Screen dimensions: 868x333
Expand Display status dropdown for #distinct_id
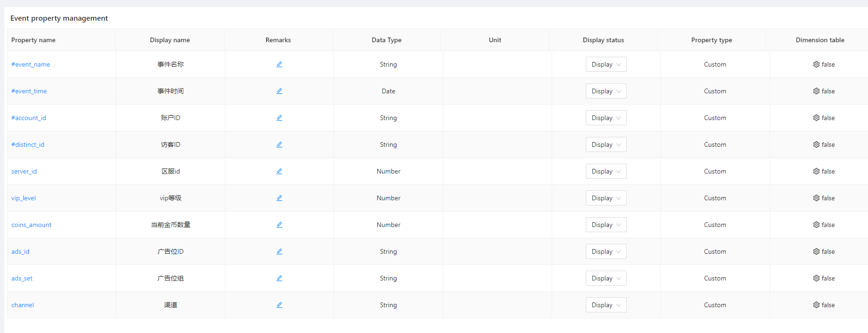point(606,144)
